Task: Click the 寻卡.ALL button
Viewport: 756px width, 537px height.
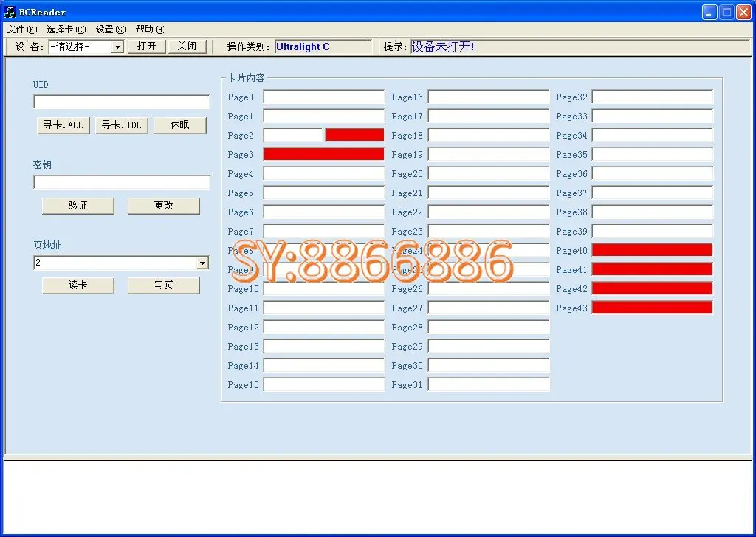Action: pos(63,125)
